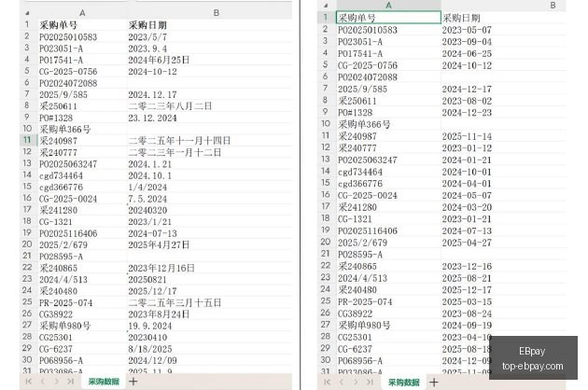
Task: Select right sheet cell 2023-05-07
Action: 504,29
